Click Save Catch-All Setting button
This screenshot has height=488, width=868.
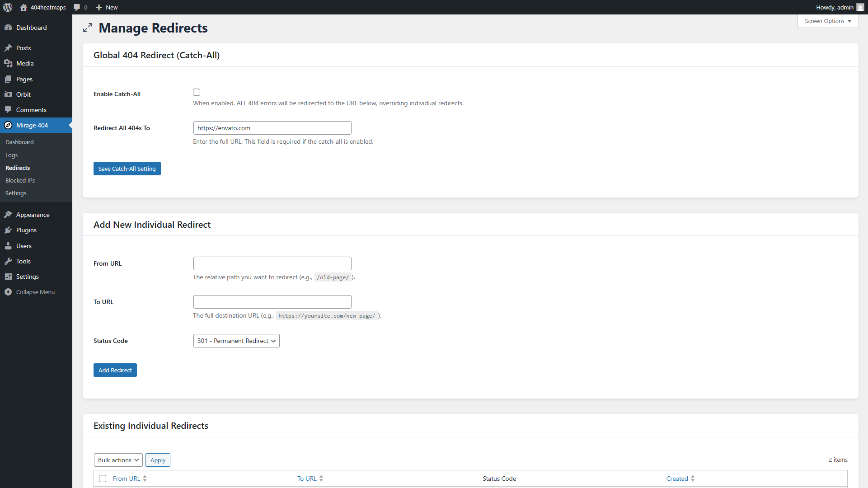click(127, 169)
